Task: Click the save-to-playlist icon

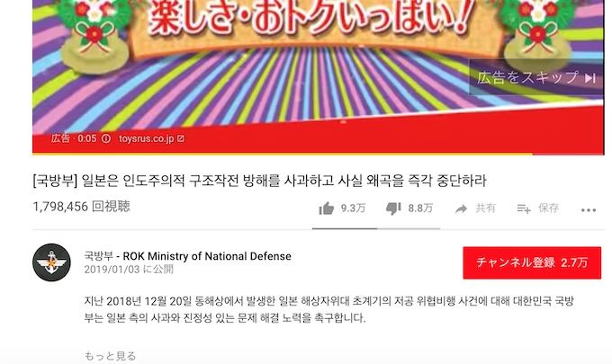Action: pyautogui.click(x=524, y=209)
